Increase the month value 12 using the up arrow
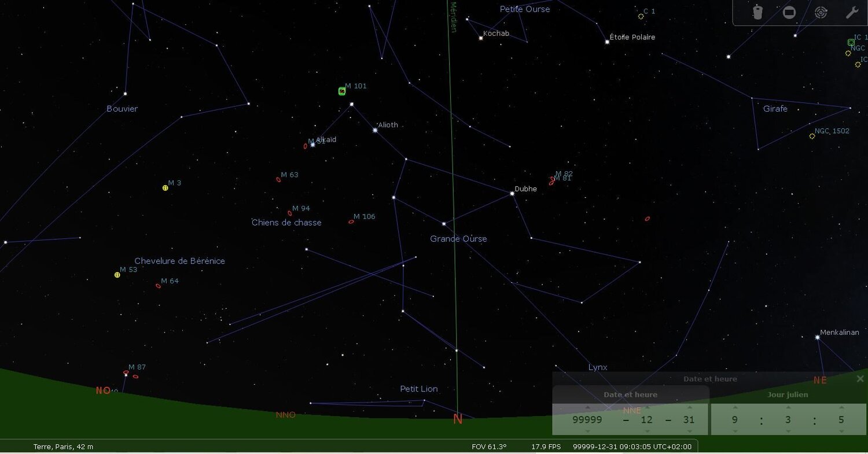868x454 pixels. click(647, 407)
